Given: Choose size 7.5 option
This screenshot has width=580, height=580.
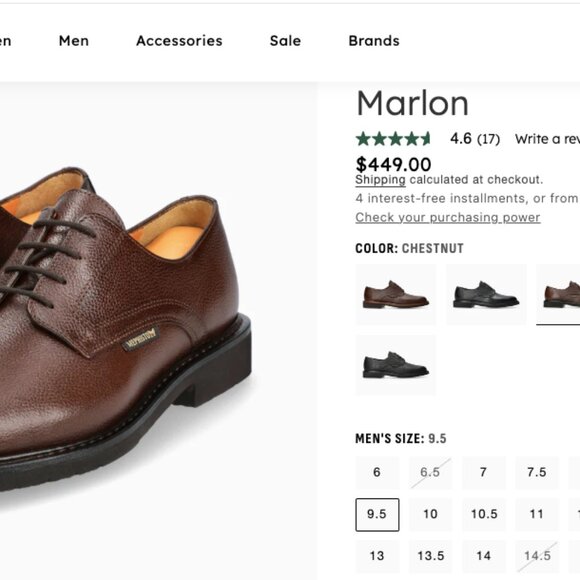Looking at the screenshot, I should 537,472.
